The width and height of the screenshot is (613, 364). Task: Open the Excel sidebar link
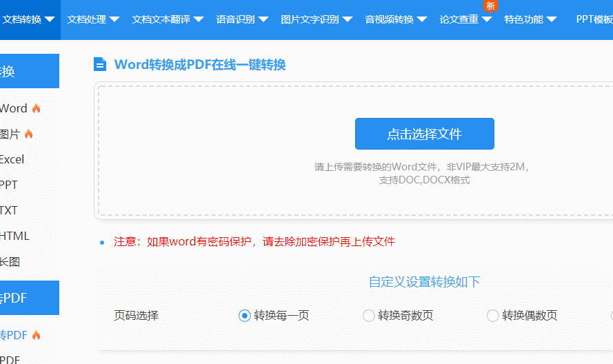pyautogui.click(x=12, y=159)
